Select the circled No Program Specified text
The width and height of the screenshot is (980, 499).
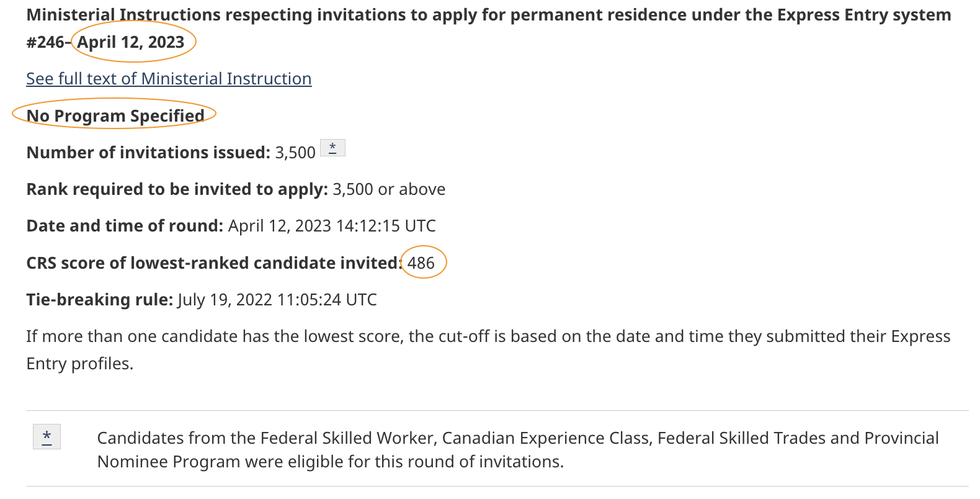point(115,116)
